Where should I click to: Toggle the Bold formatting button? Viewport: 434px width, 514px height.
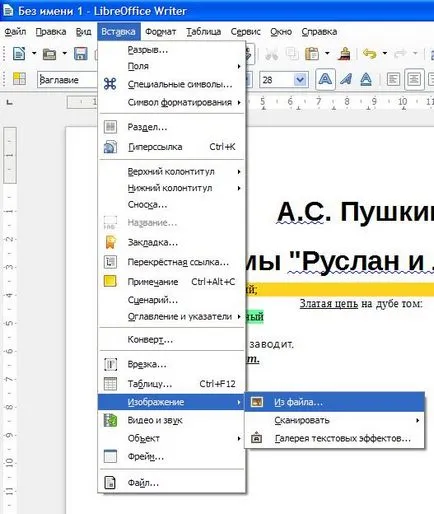[x=325, y=80]
